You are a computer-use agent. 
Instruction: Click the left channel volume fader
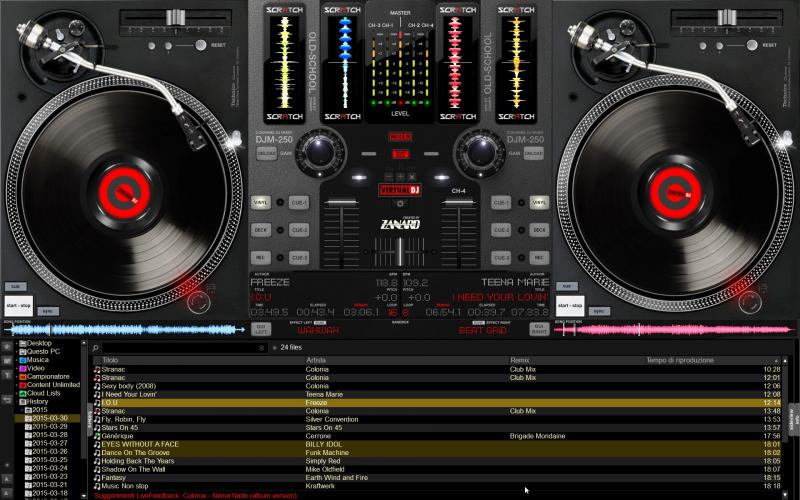[x=341, y=203]
